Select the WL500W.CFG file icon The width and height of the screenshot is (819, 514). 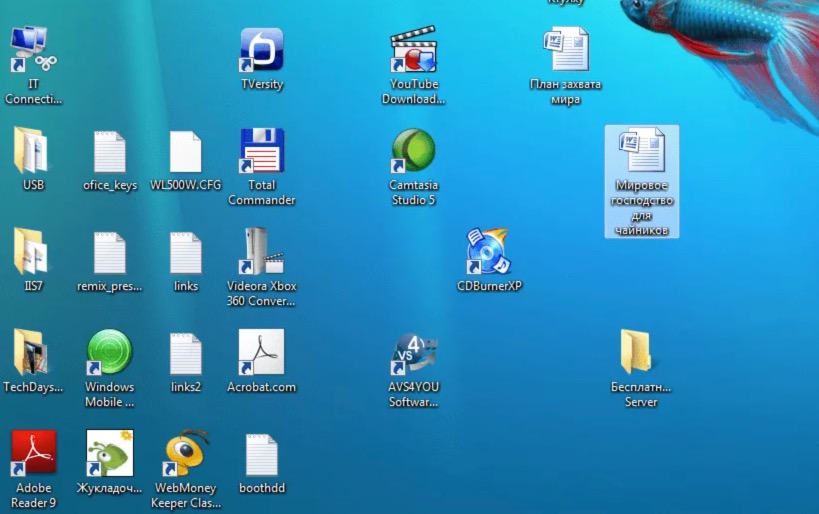click(185, 151)
